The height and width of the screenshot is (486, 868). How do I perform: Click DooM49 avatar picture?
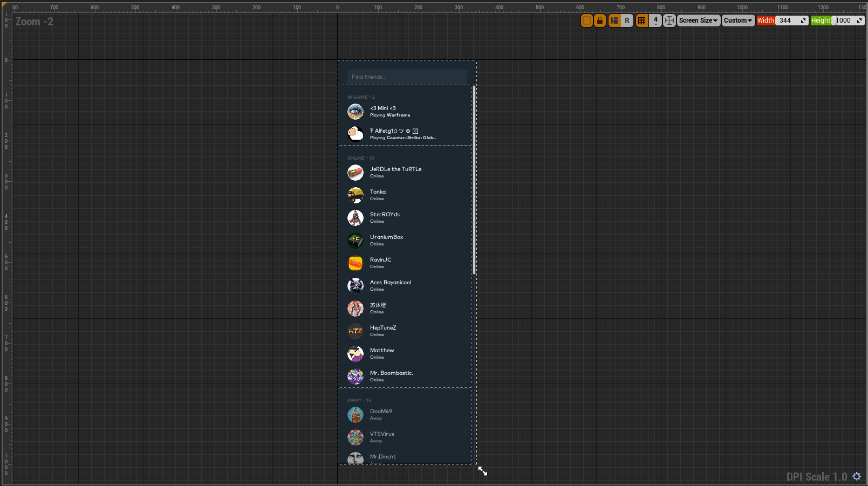356,415
